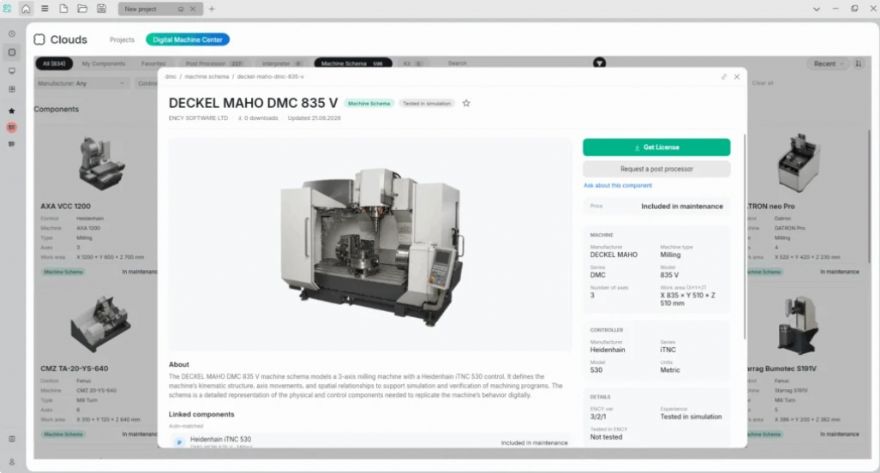
Task: Click the red notification badge in sidebar
Action: (x=12, y=127)
